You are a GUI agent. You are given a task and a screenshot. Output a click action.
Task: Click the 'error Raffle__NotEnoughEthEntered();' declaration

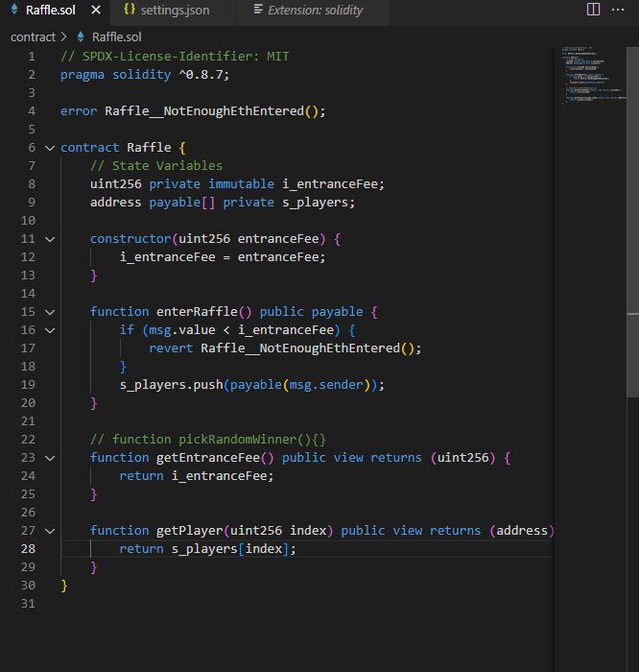tap(193, 111)
